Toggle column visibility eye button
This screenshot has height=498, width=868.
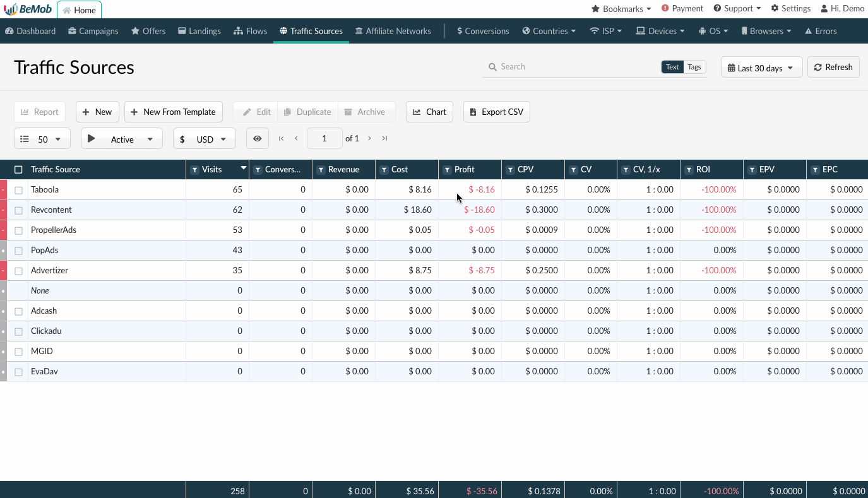[x=258, y=138]
